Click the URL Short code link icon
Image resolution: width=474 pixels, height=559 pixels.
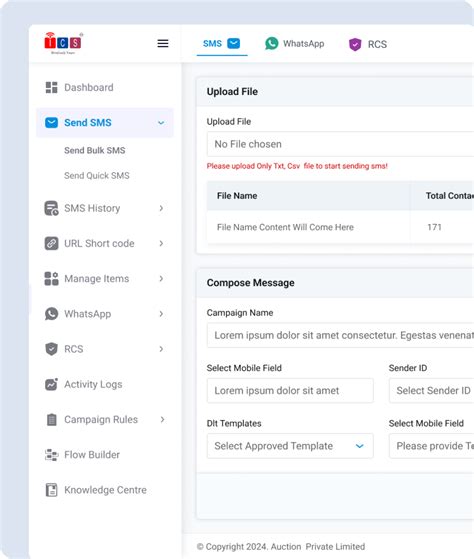pyautogui.click(x=51, y=243)
